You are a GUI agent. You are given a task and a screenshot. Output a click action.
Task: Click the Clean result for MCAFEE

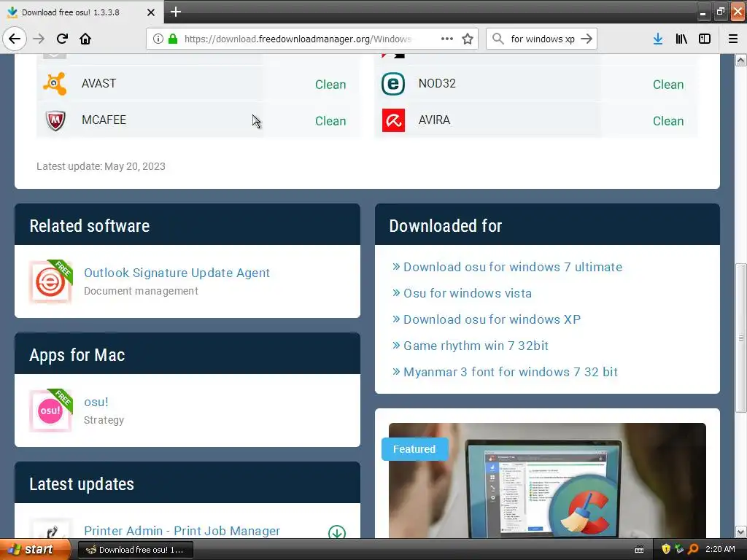pos(330,122)
